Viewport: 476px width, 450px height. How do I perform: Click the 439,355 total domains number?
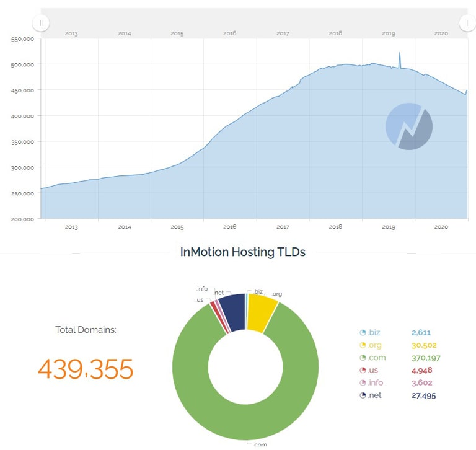[86, 369]
